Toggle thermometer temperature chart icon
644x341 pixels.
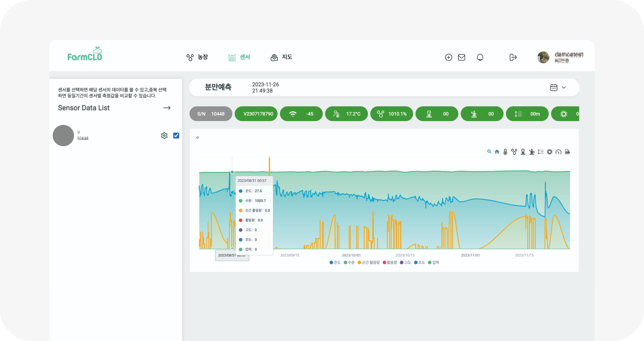click(505, 152)
